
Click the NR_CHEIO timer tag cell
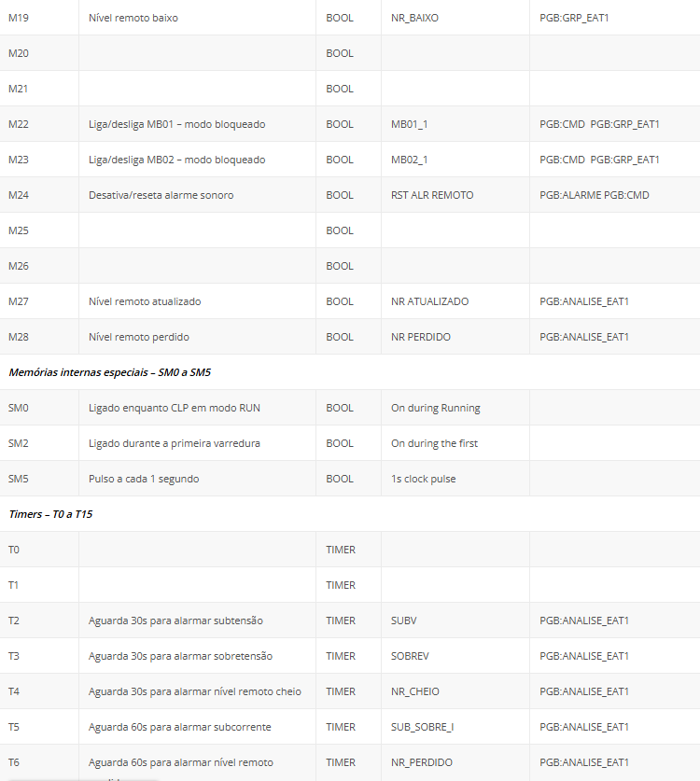[415, 691]
